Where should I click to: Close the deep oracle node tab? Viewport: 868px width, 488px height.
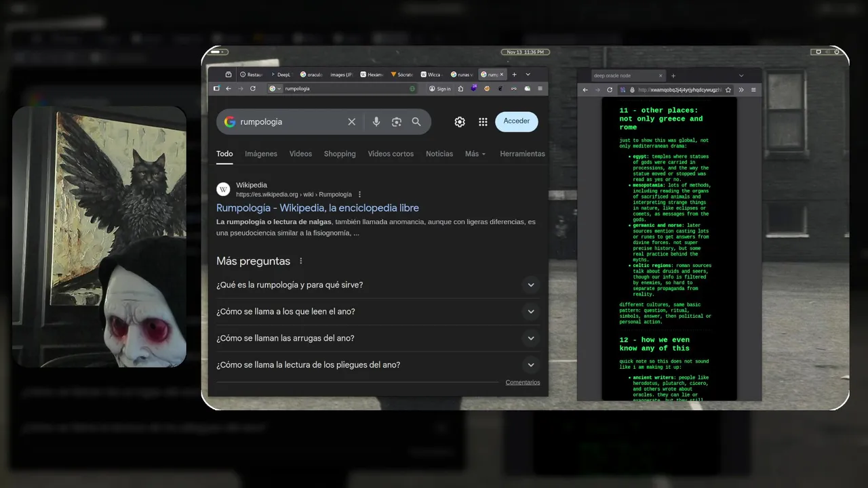point(660,76)
